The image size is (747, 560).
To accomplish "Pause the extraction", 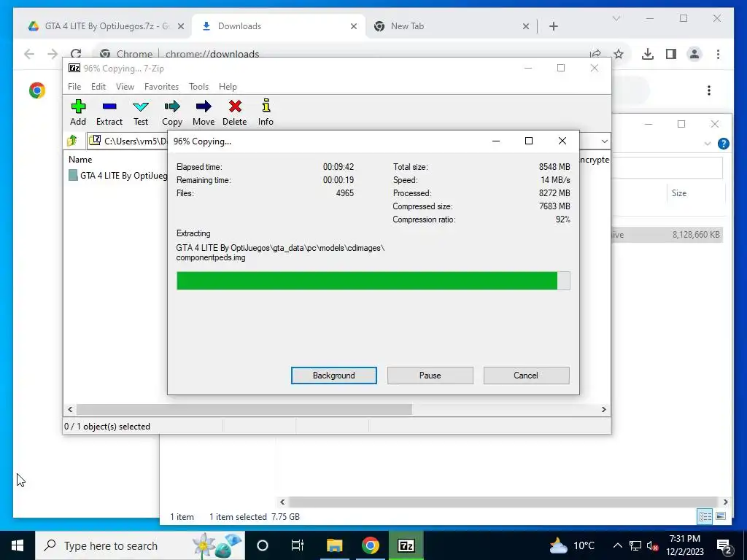I will click(x=430, y=376).
